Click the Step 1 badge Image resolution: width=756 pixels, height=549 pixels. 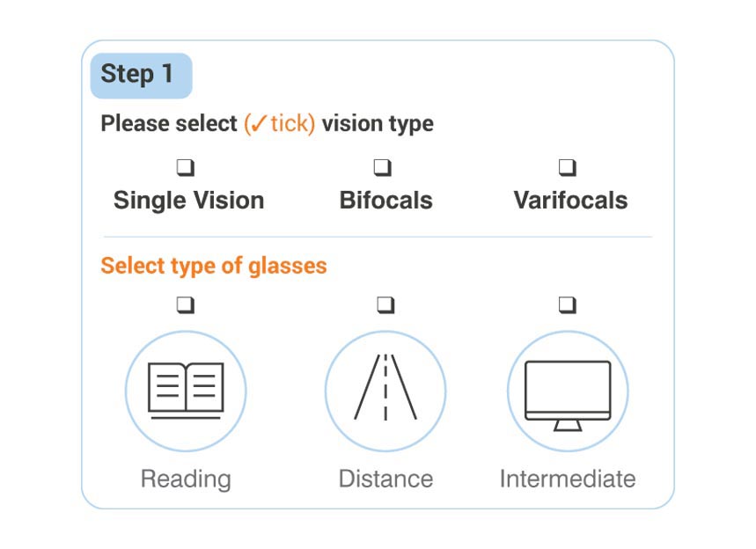(x=142, y=76)
